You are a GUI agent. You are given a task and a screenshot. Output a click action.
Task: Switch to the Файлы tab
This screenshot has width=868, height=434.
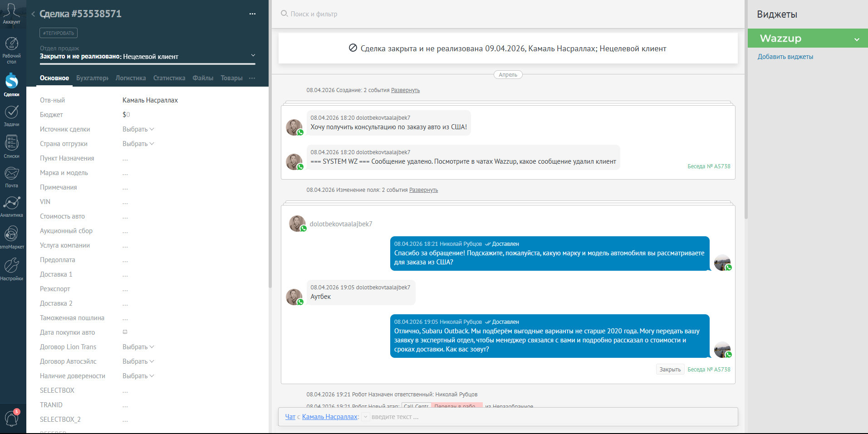click(203, 78)
